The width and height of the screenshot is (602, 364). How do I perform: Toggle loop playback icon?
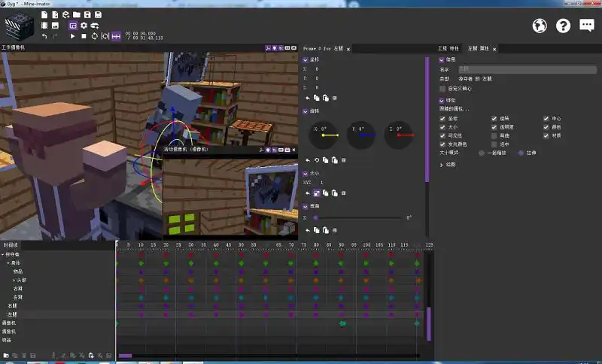[95, 36]
